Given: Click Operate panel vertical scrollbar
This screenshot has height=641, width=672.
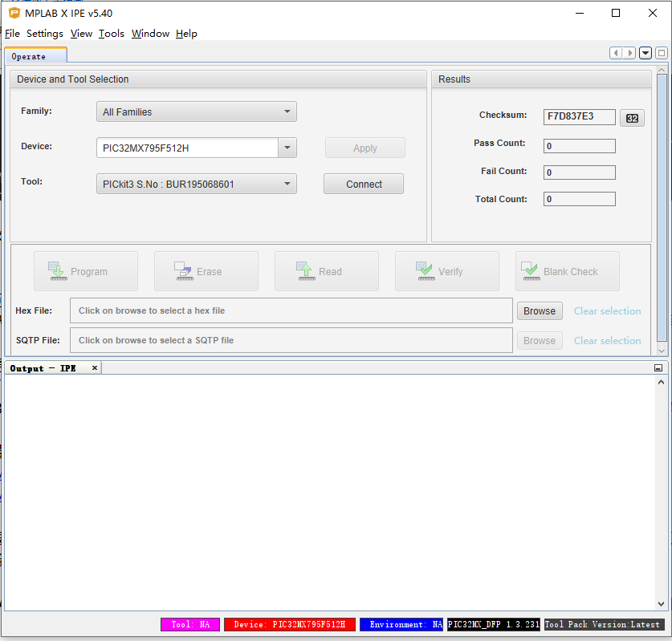Looking at the screenshot, I should point(662,208).
